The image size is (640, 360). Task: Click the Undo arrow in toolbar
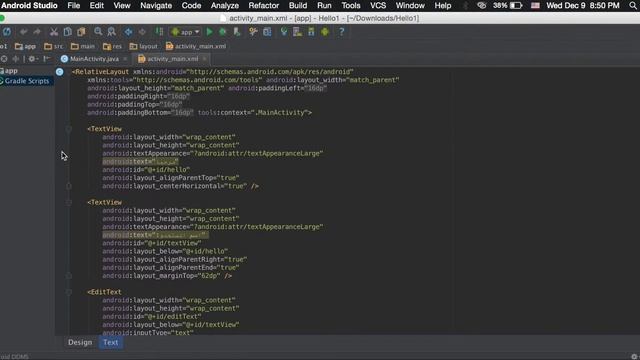click(x=24, y=32)
